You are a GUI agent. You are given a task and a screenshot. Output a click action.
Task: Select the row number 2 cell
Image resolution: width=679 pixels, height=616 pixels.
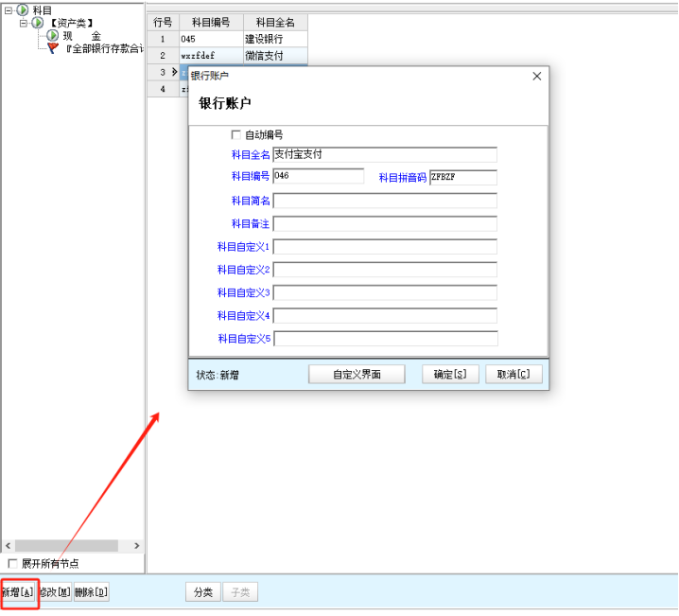pos(163,56)
